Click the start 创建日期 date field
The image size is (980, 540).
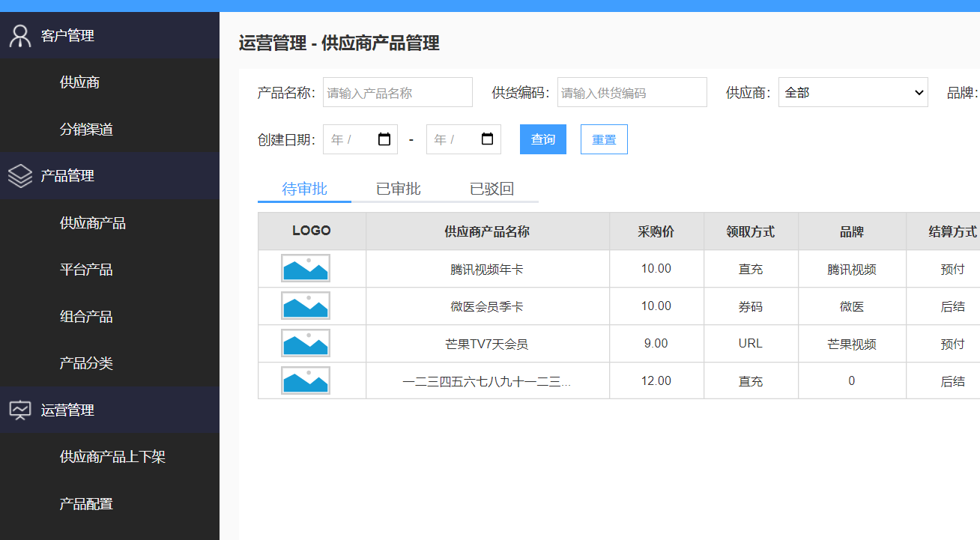[360, 139]
